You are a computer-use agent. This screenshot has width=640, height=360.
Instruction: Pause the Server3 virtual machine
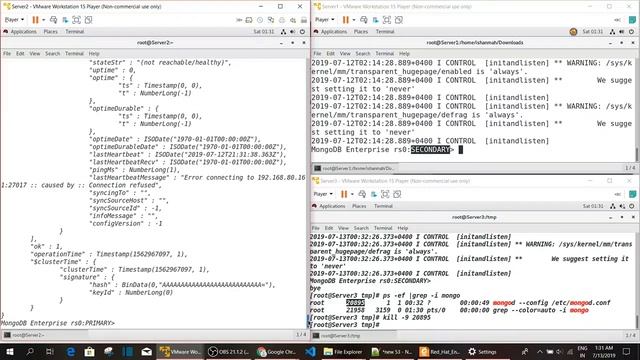pyautogui.click(x=344, y=194)
